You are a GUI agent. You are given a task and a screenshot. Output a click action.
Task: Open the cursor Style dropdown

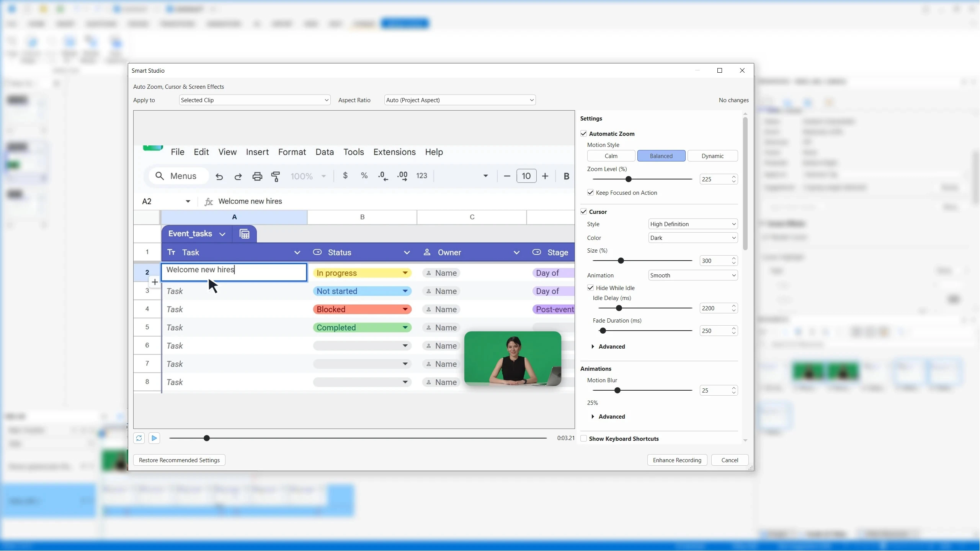[693, 224]
